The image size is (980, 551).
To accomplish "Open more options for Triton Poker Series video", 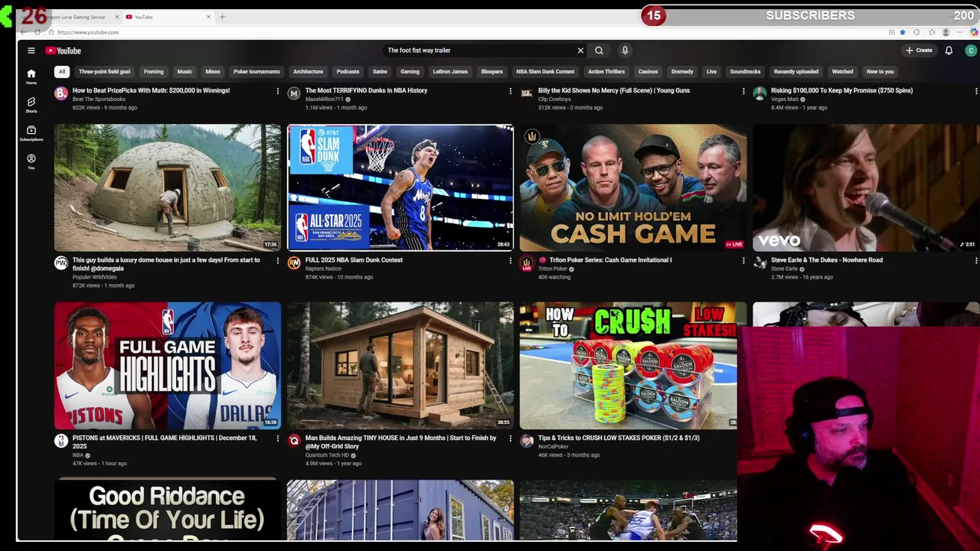I will [x=743, y=261].
